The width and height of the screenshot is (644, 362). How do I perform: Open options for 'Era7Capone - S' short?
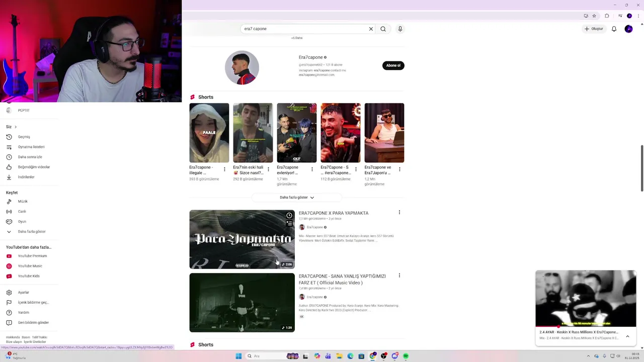point(356,169)
